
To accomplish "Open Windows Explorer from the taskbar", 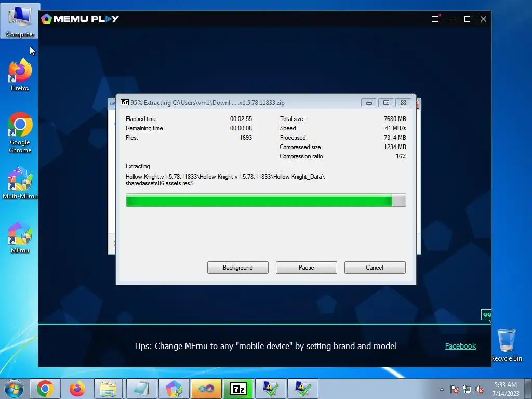I will [108, 389].
